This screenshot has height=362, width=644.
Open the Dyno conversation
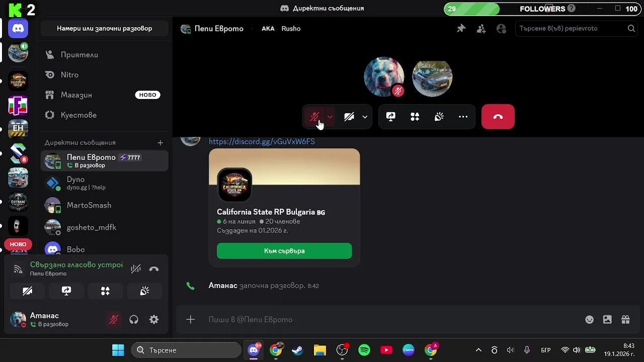click(x=104, y=183)
